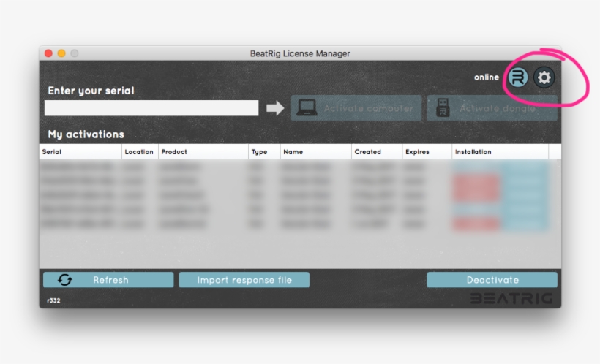Click the Activate dongle button
Viewport: 600px width, 364px height.
coord(492,108)
